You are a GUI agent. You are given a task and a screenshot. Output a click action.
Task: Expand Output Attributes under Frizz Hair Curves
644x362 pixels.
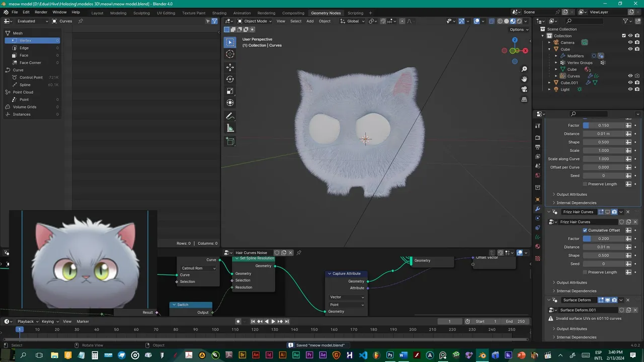pyautogui.click(x=572, y=283)
